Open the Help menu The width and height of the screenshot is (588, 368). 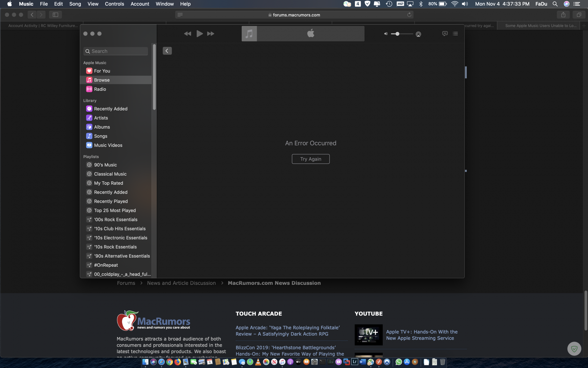point(185,4)
